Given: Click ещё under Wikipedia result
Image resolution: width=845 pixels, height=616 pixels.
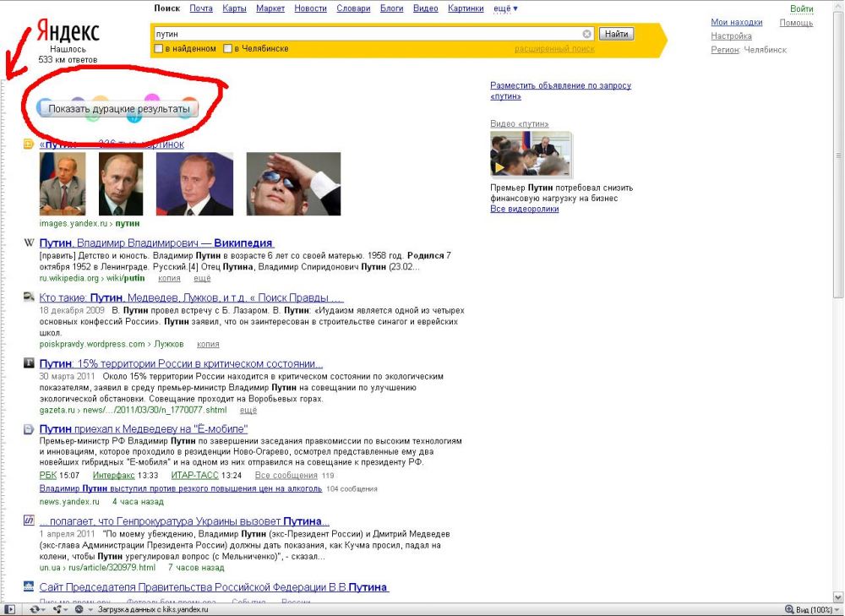Looking at the screenshot, I should pyautogui.click(x=202, y=279).
